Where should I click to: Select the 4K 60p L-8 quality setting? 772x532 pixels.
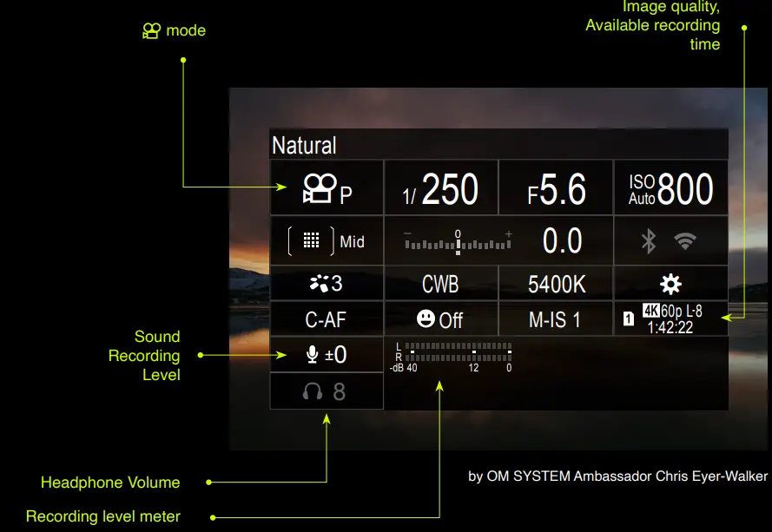[x=672, y=311]
